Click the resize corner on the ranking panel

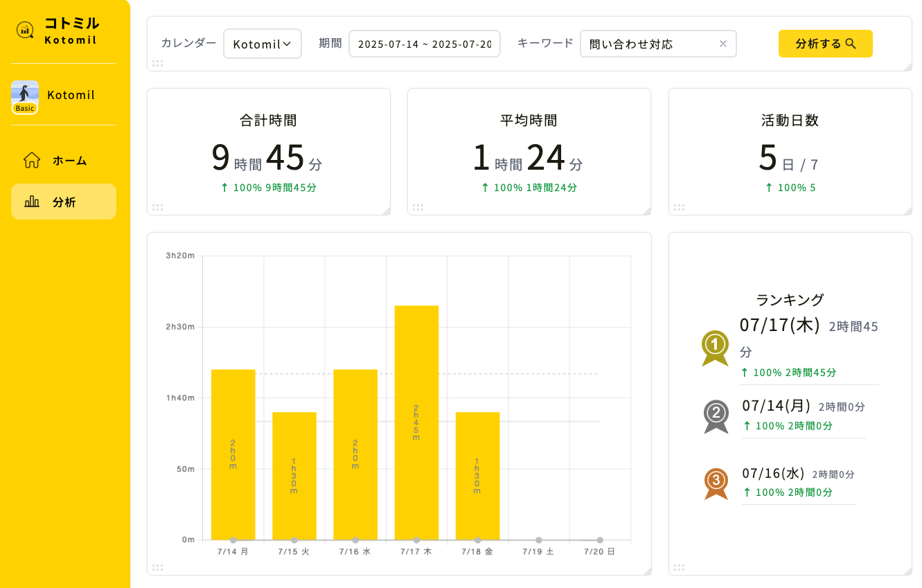tap(907, 570)
